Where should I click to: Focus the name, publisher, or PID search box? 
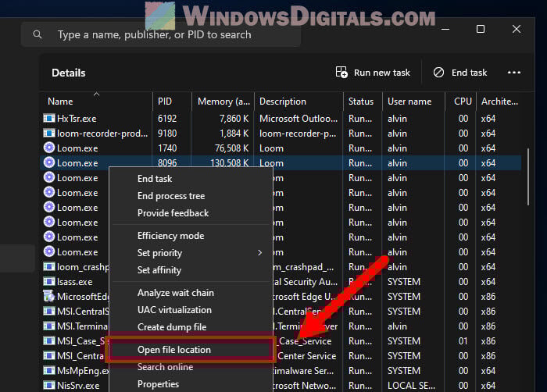click(x=161, y=34)
